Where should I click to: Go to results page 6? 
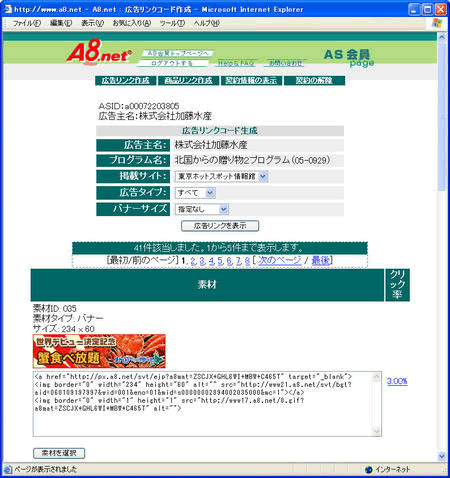pos(229,261)
